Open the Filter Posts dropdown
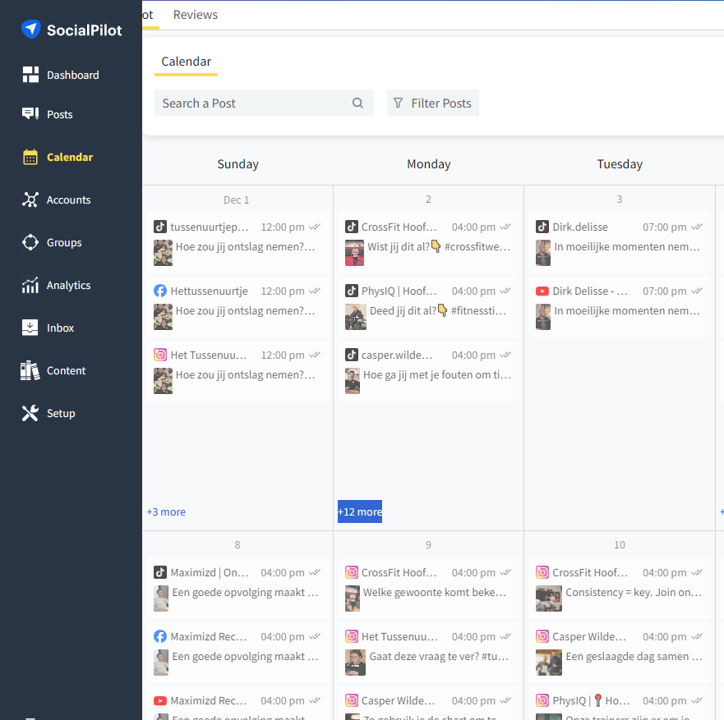Viewport: 724px width, 720px height. (432, 103)
